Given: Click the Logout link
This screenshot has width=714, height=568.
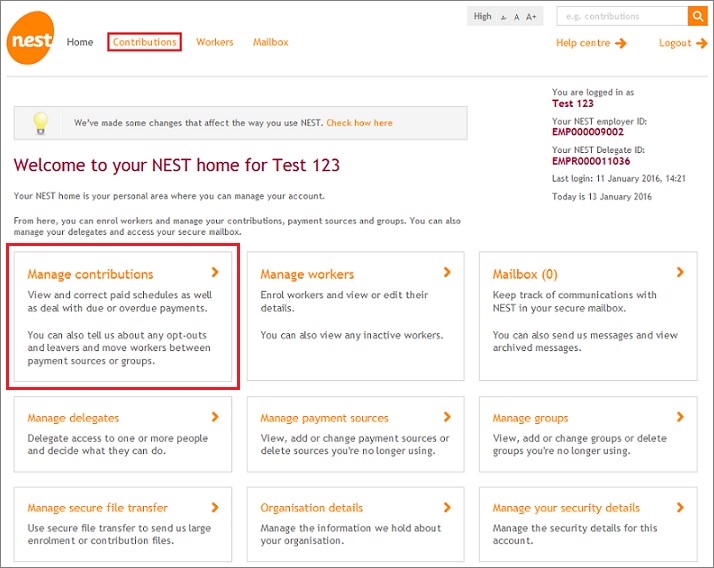Looking at the screenshot, I should click(675, 43).
